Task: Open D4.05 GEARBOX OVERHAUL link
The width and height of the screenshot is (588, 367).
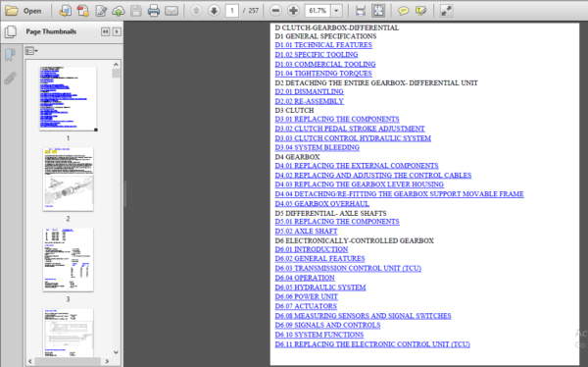Action: click(x=322, y=203)
